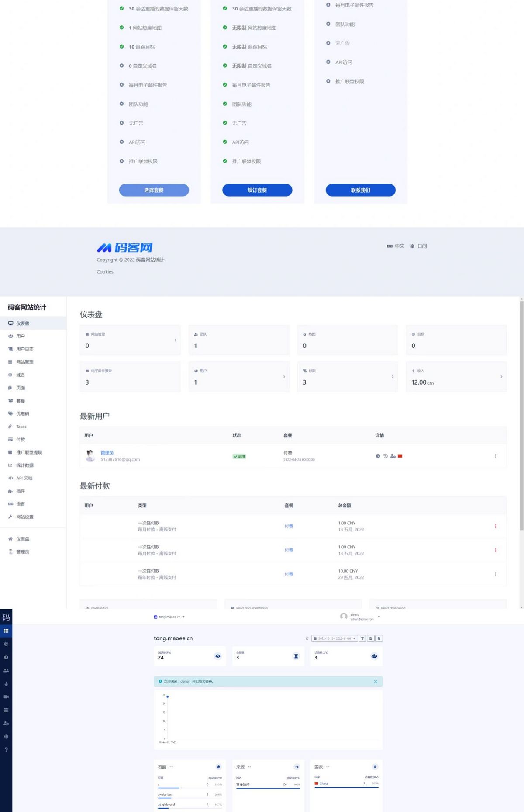The width and height of the screenshot is (524, 812).
Task: Click the first document export icon after filter
Action: [x=371, y=638]
